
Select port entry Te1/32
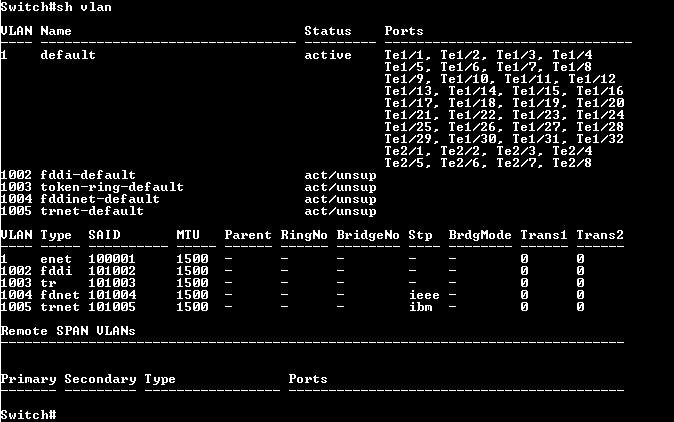pyautogui.click(x=600, y=139)
